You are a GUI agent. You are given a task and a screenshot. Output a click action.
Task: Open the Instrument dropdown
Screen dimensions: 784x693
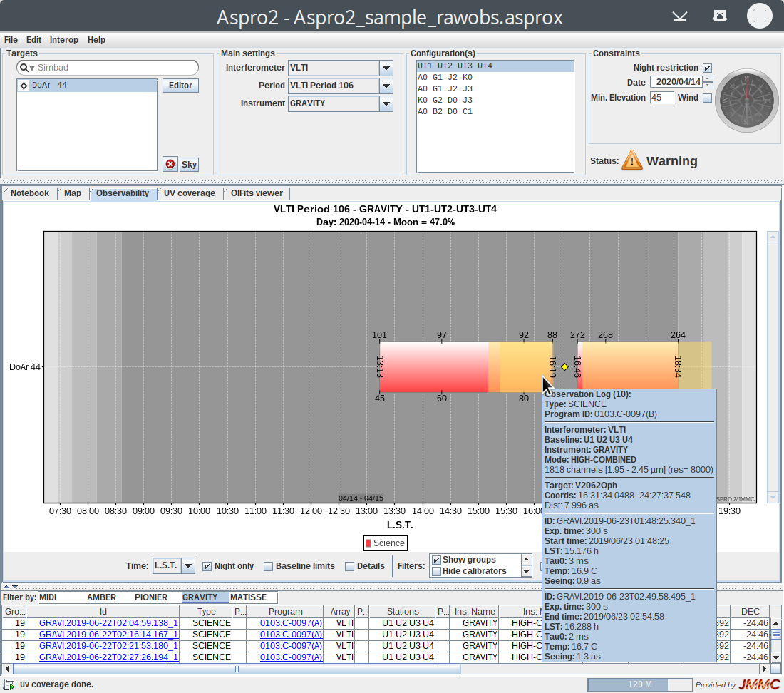pos(386,104)
